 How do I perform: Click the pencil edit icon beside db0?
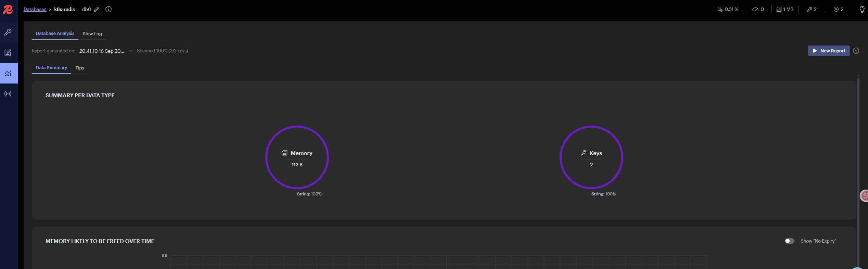pyautogui.click(x=97, y=10)
